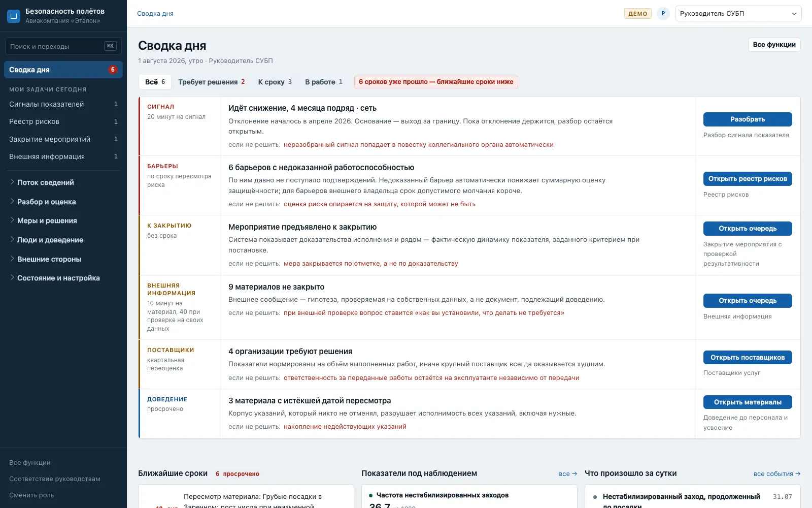Open Реестр рисков in sidebar
This screenshot has height=508, width=812.
63,121
